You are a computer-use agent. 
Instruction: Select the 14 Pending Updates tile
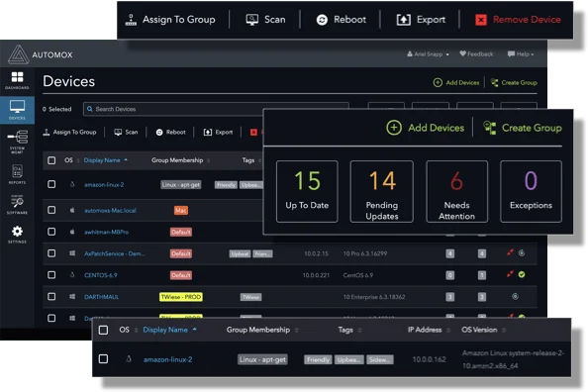(382, 191)
